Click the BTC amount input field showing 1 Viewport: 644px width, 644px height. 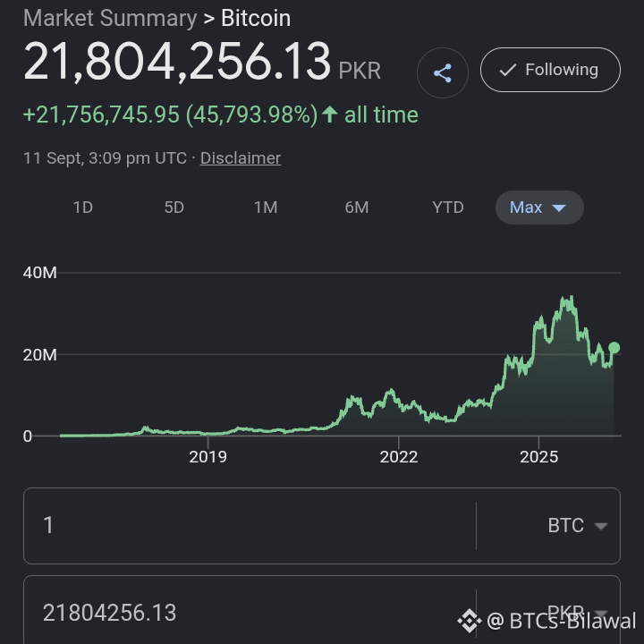250,526
